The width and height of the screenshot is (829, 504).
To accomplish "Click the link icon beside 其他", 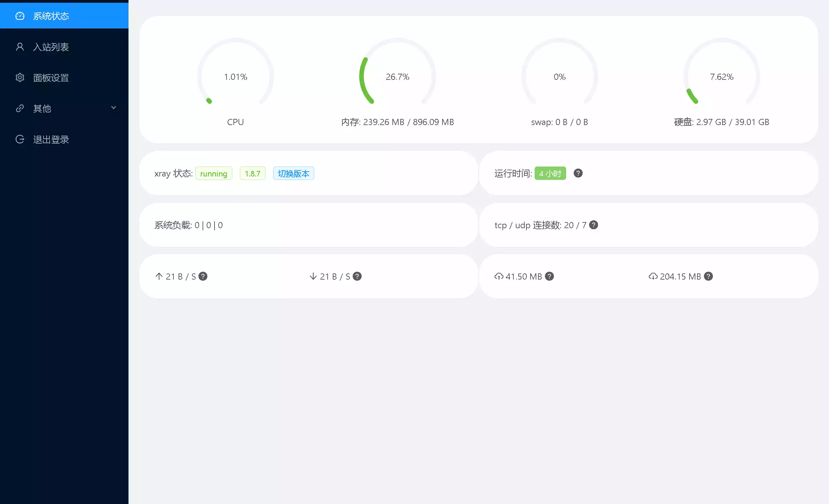I will [x=20, y=109].
